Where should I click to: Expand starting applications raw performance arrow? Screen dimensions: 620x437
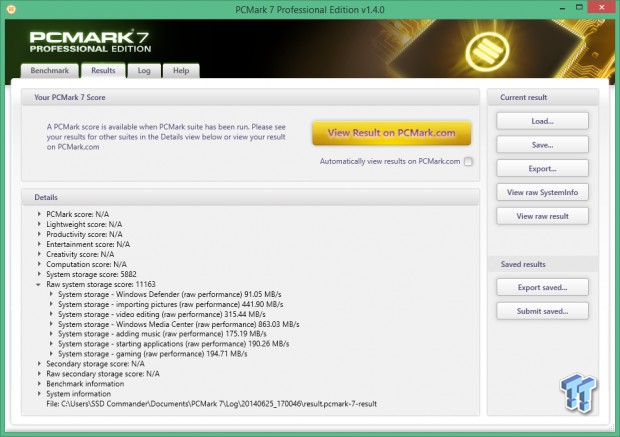point(51,344)
